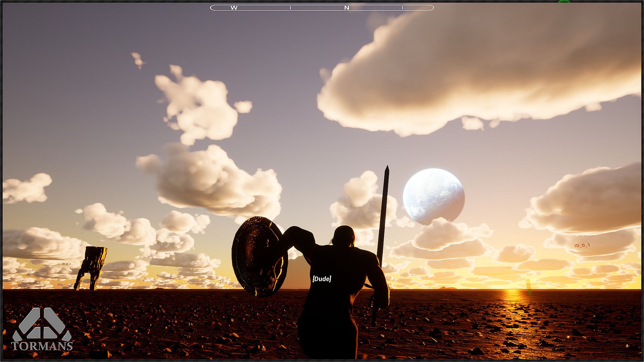Click the ID_0_1 label in clouds
The height and width of the screenshot is (362, 644).
(582, 245)
